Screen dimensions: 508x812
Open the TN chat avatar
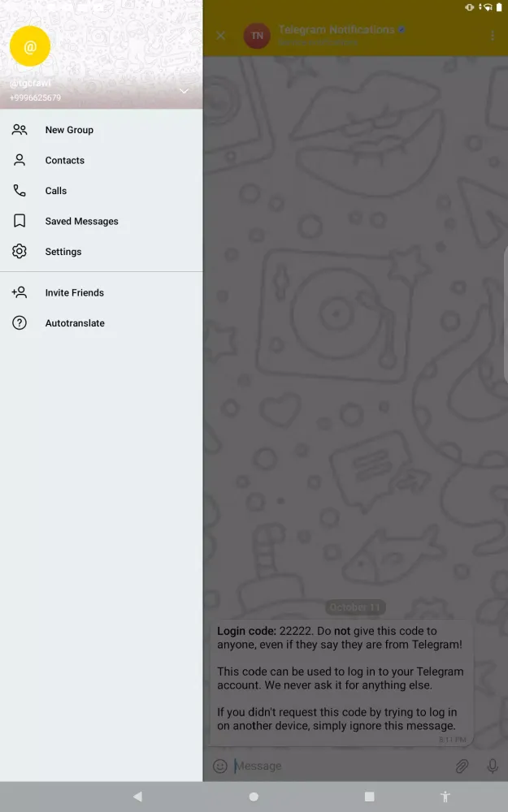[257, 36]
